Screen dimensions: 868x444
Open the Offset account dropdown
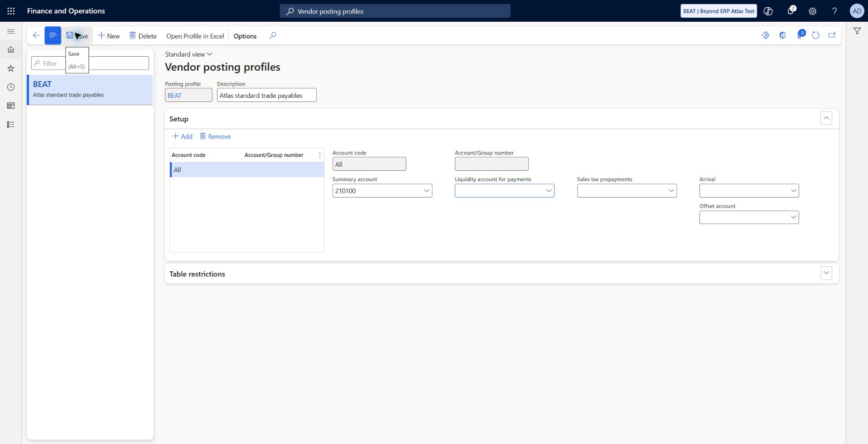pyautogui.click(x=793, y=217)
